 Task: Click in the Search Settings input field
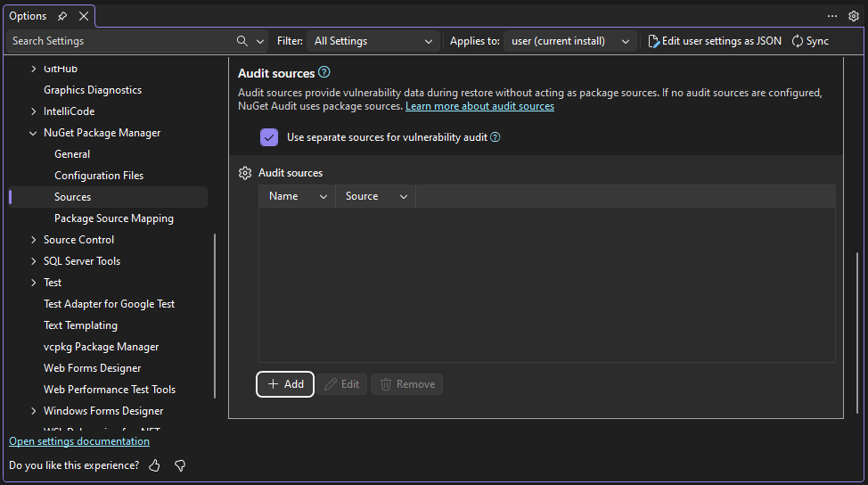(120, 41)
